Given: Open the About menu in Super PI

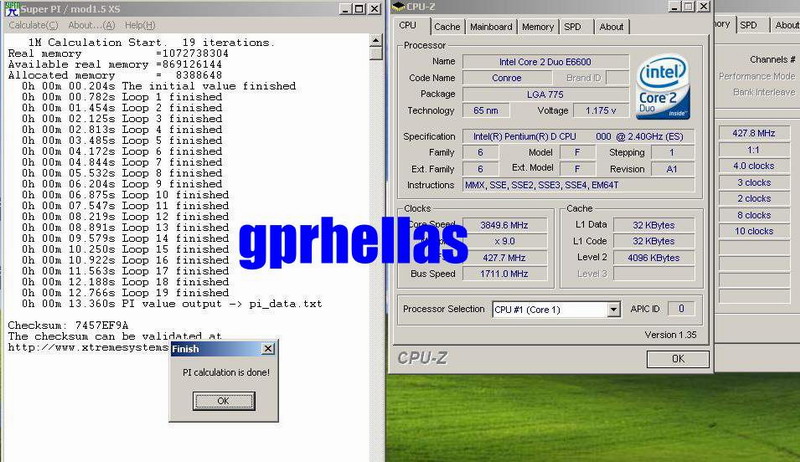Looking at the screenshot, I should (92, 25).
